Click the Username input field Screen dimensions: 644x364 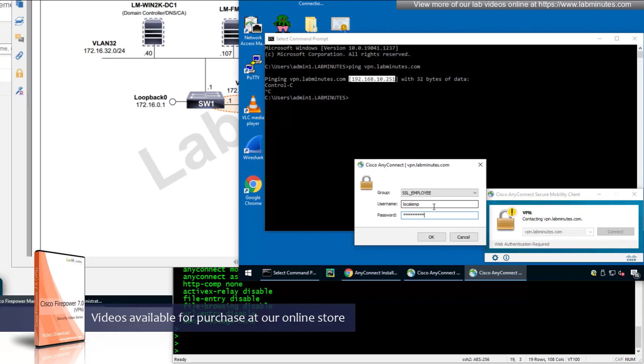pos(439,204)
